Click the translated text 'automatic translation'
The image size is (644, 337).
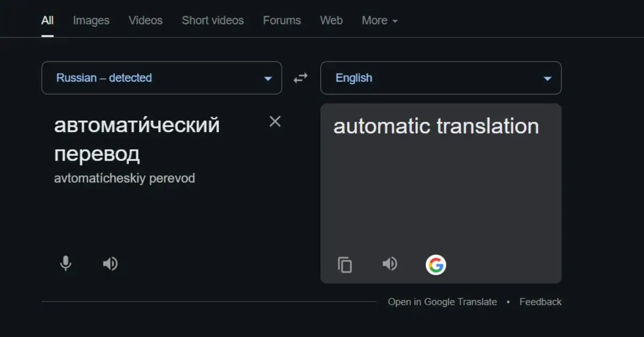point(436,127)
